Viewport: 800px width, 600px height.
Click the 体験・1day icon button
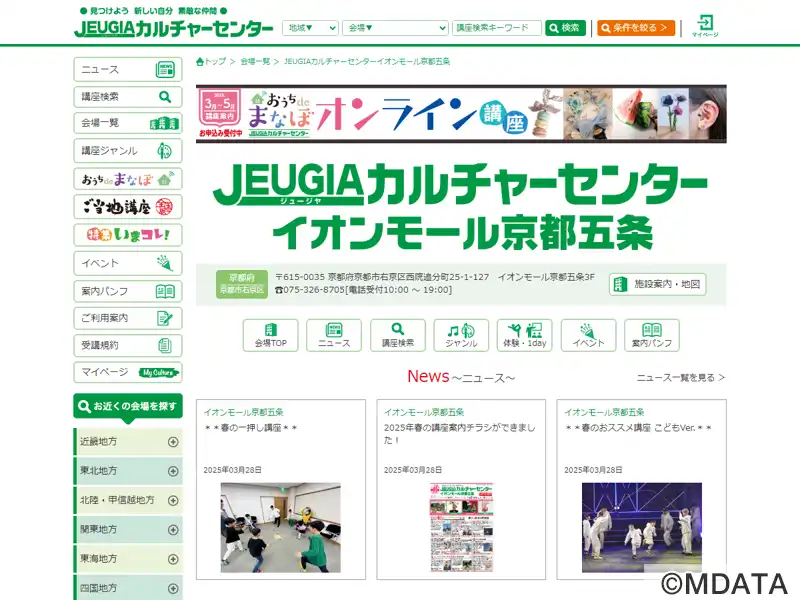[525, 335]
